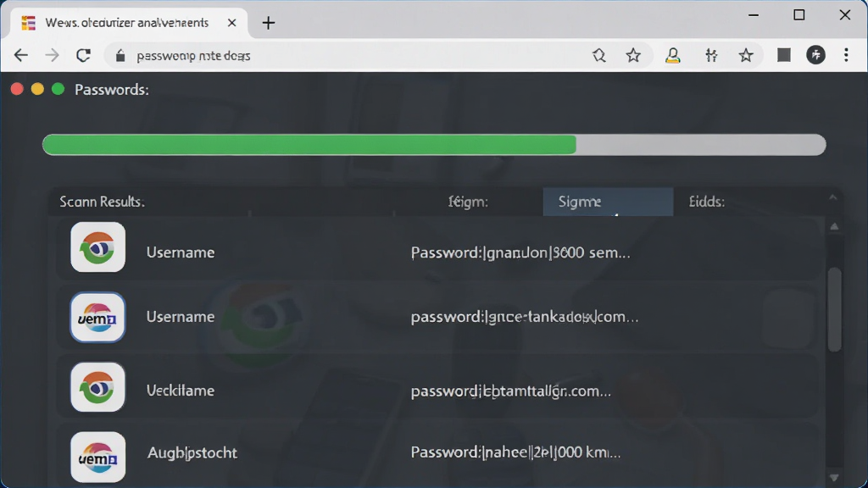
Task: Click the icon beside the password ending 'sem...'
Action: coord(98,247)
